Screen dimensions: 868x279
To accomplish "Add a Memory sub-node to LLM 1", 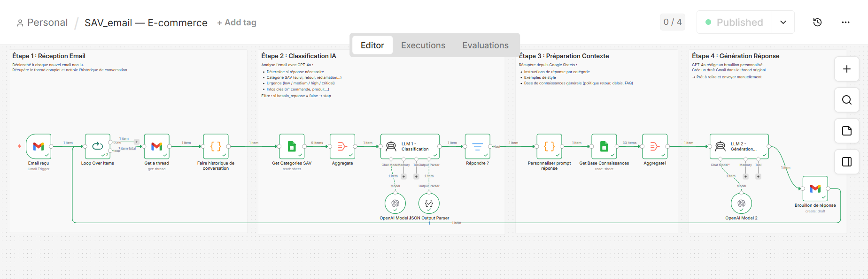I will click(x=403, y=176).
